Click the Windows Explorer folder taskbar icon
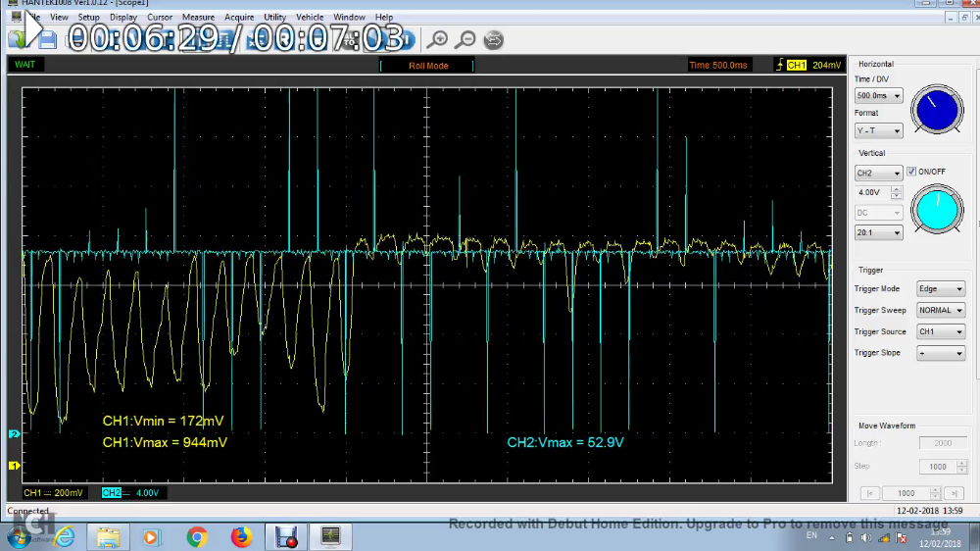The image size is (980, 551). click(108, 537)
